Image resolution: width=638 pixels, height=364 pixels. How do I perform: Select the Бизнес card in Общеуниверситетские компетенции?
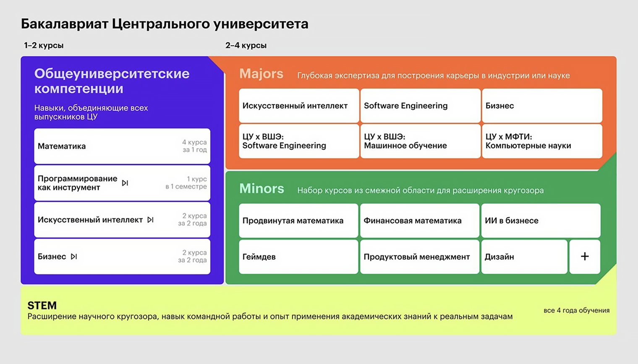(x=122, y=256)
